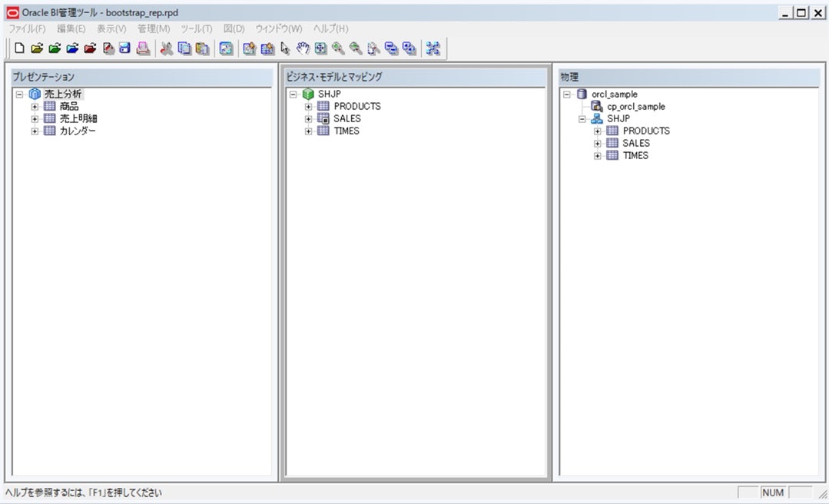Expand TIMES in the physical pane
The image size is (829, 504).
(x=598, y=156)
